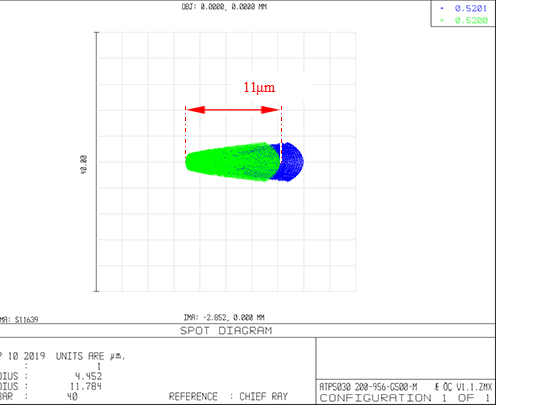Click the IMA: -2.852, 0.000 MM label

click(x=224, y=317)
